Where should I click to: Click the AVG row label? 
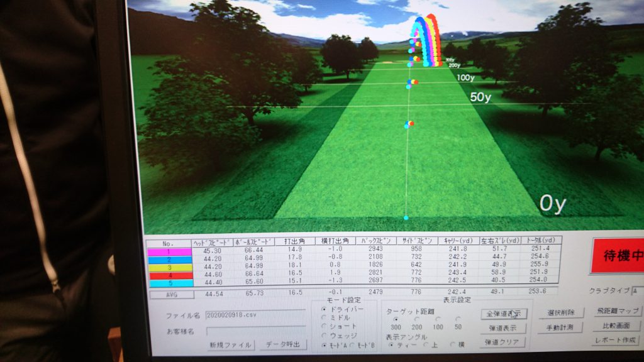tap(172, 294)
